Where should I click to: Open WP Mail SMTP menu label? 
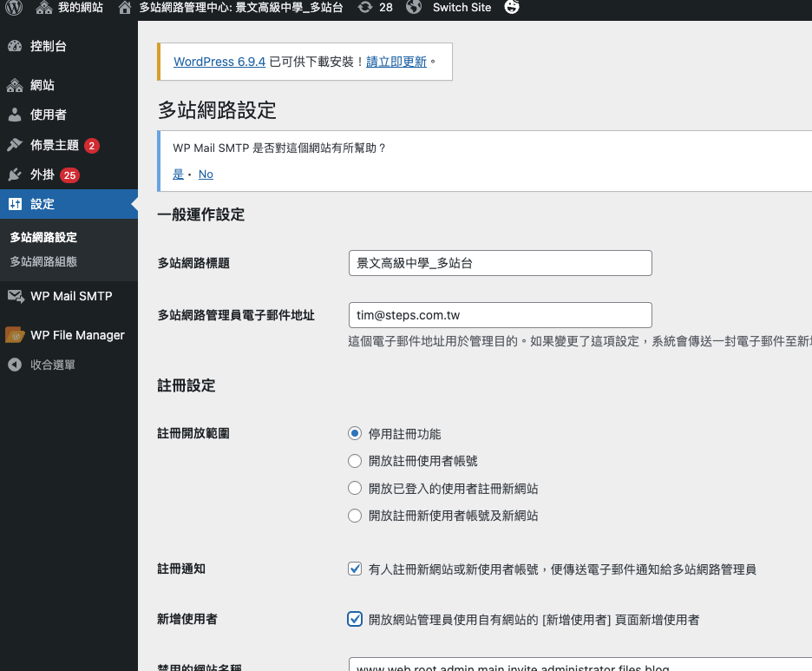[71, 296]
